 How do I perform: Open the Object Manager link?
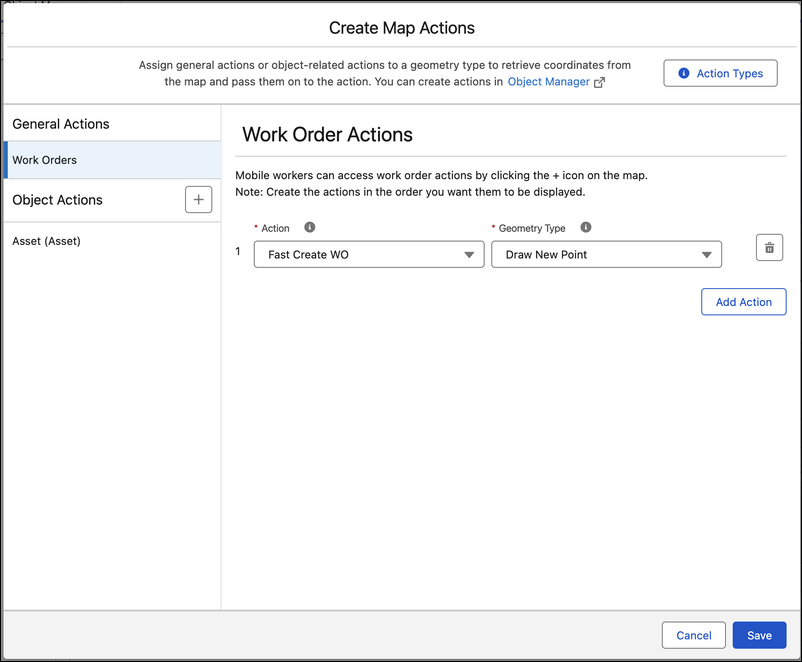click(548, 82)
